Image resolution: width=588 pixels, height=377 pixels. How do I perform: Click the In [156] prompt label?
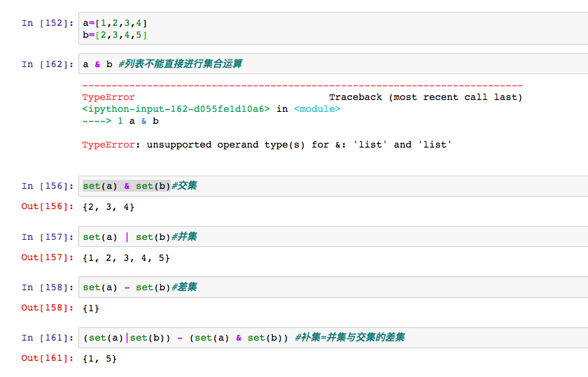pos(48,186)
